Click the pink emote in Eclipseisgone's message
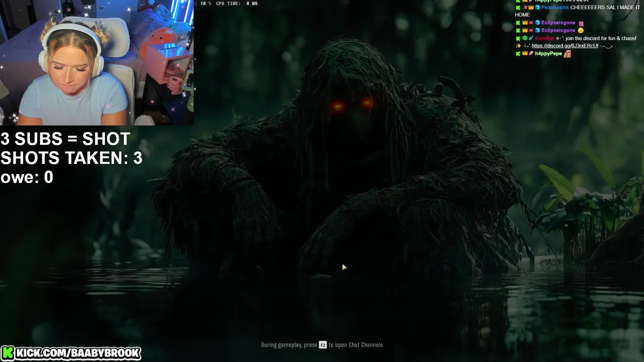The width and height of the screenshot is (644, 362). tap(581, 23)
